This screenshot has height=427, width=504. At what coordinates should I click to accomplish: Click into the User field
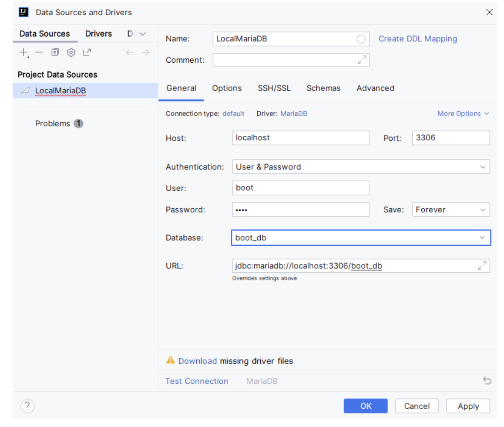(301, 188)
